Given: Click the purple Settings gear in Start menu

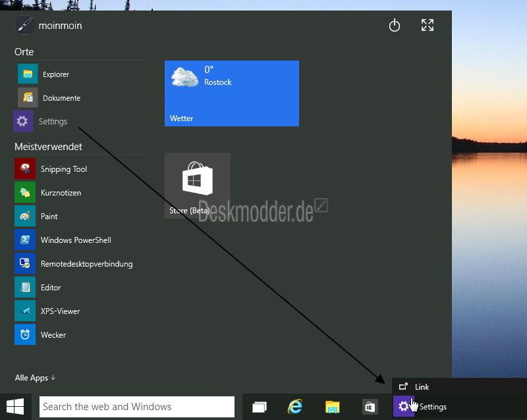Looking at the screenshot, I should pos(23,121).
